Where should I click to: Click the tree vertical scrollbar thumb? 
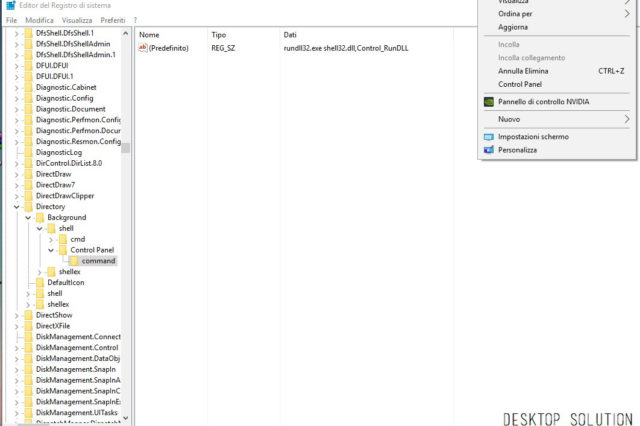tap(125, 148)
